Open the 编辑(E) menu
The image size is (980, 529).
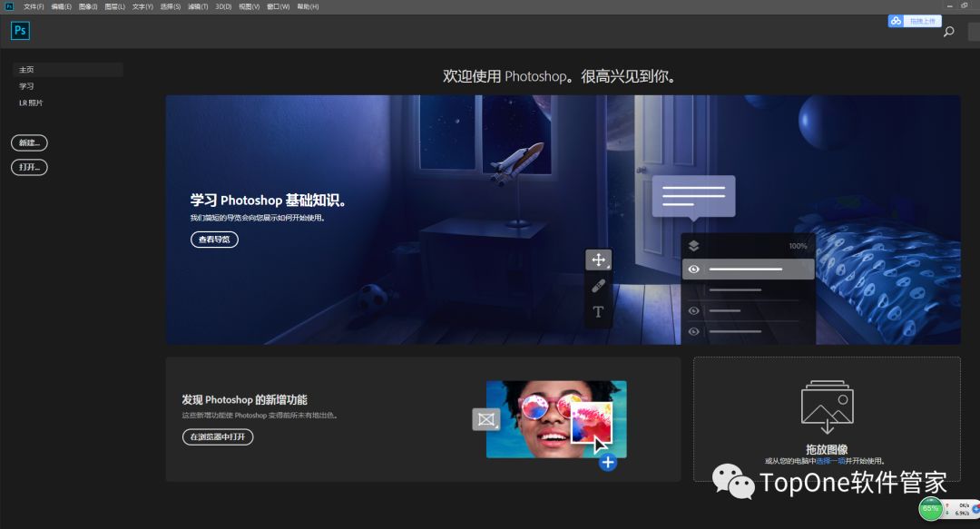pyautogui.click(x=62, y=6)
